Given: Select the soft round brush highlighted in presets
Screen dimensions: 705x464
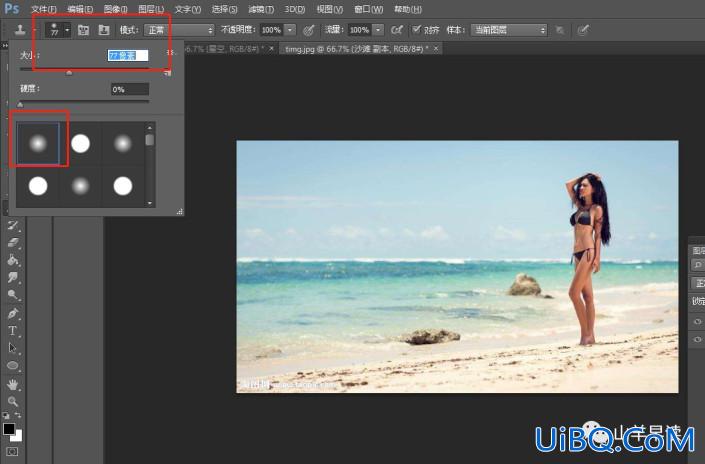Looking at the screenshot, I should pyautogui.click(x=38, y=143).
